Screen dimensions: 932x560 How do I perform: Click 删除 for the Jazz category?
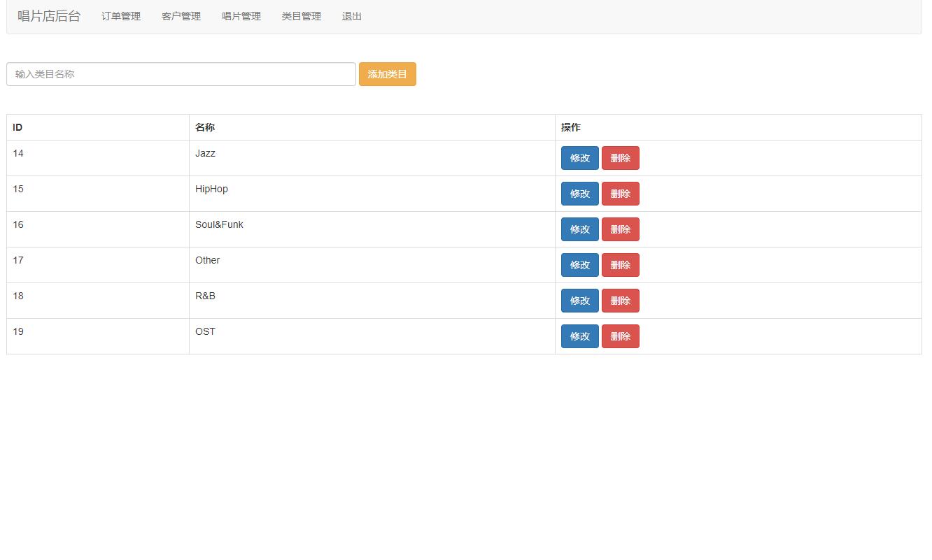point(621,157)
